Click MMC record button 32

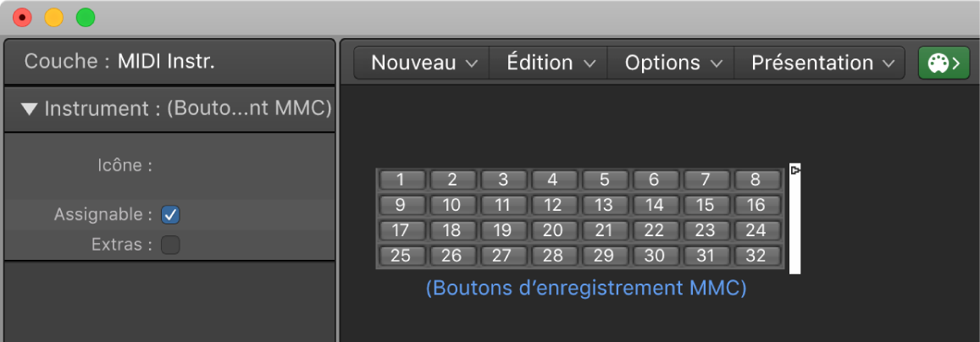tap(757, 256)
